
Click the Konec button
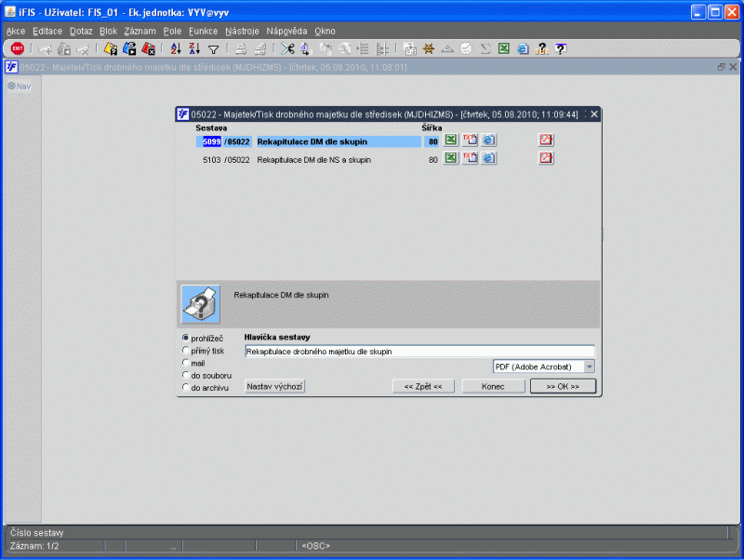pos(493,386)
